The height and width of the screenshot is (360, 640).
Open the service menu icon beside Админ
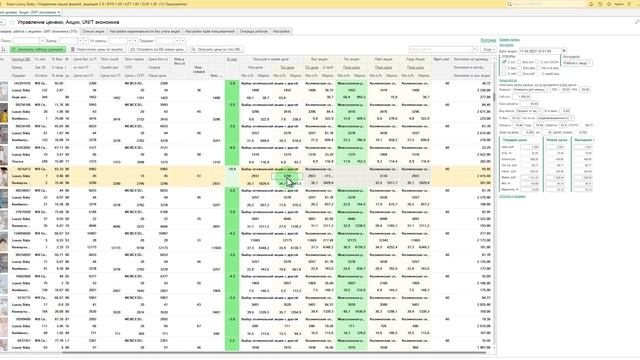click(x=629, y=4)
